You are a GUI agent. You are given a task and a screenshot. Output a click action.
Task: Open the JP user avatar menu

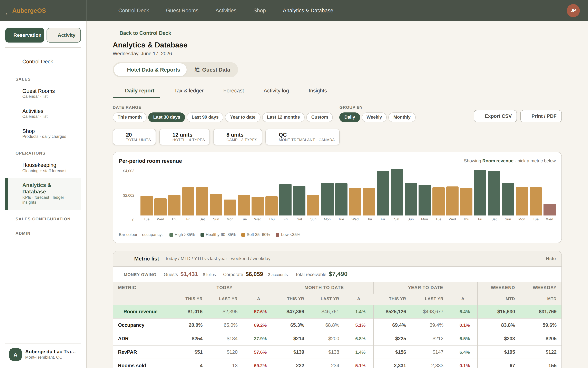573,10
